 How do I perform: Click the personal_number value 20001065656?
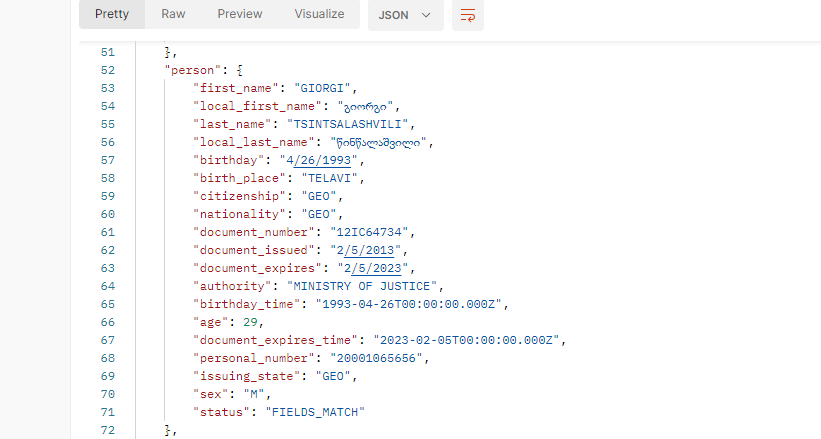pos(376,358)
